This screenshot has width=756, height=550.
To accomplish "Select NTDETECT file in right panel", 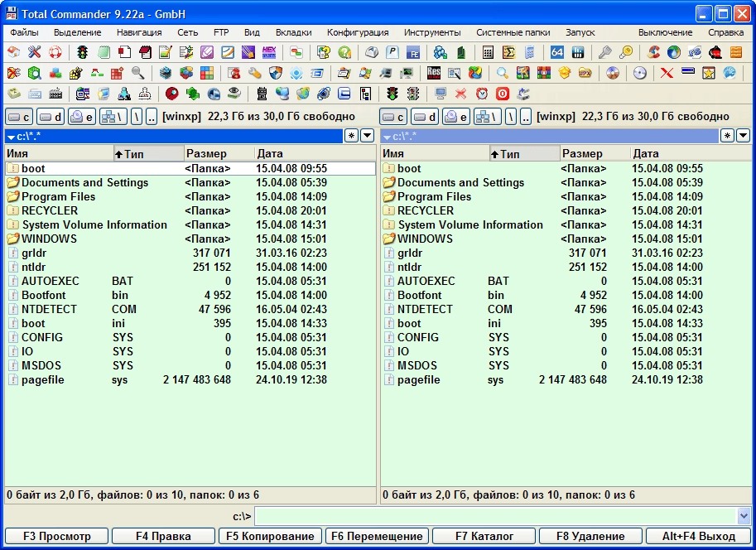I will tap(566, 309).
